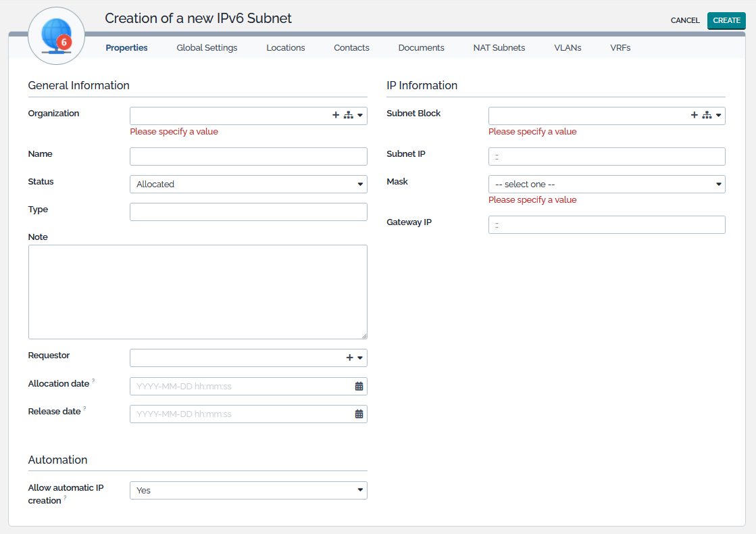Cancel the subnet creation
756x534 pixels.
(x=684, y=20)
